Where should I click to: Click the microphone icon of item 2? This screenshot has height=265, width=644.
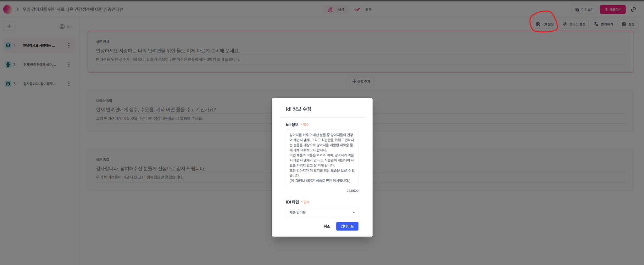8,65
